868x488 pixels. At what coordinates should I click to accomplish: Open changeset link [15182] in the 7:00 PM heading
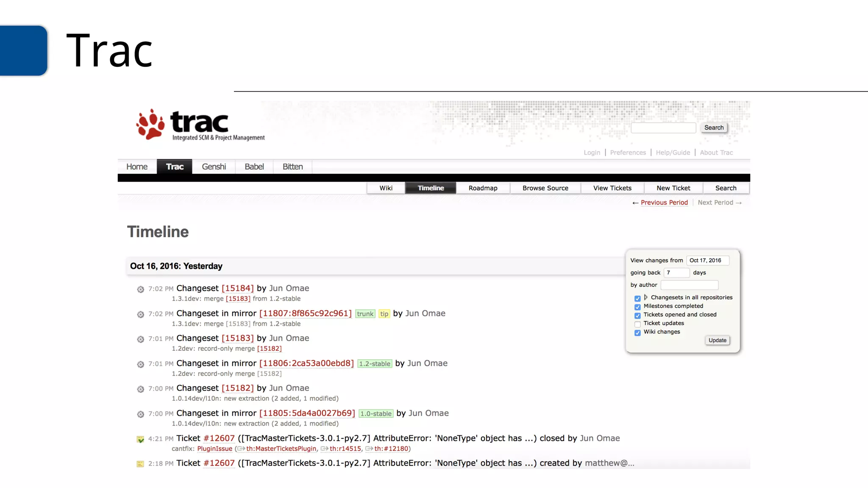click(237, 388)
